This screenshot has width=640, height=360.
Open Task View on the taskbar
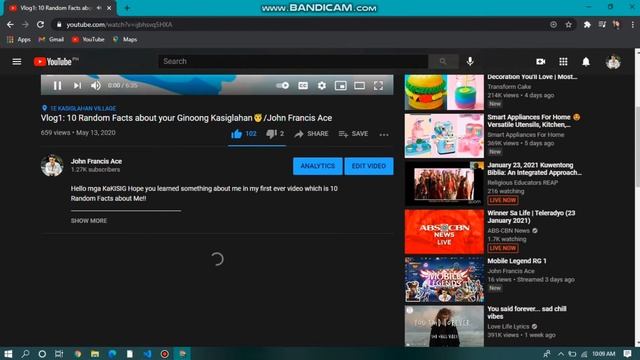pyautogui.click(x=59, y=353)
